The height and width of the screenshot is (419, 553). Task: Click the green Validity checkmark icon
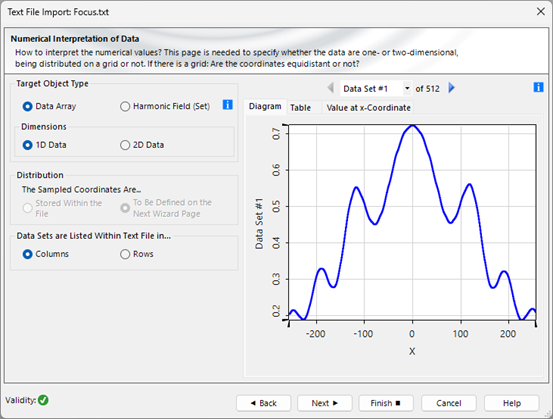43,400
